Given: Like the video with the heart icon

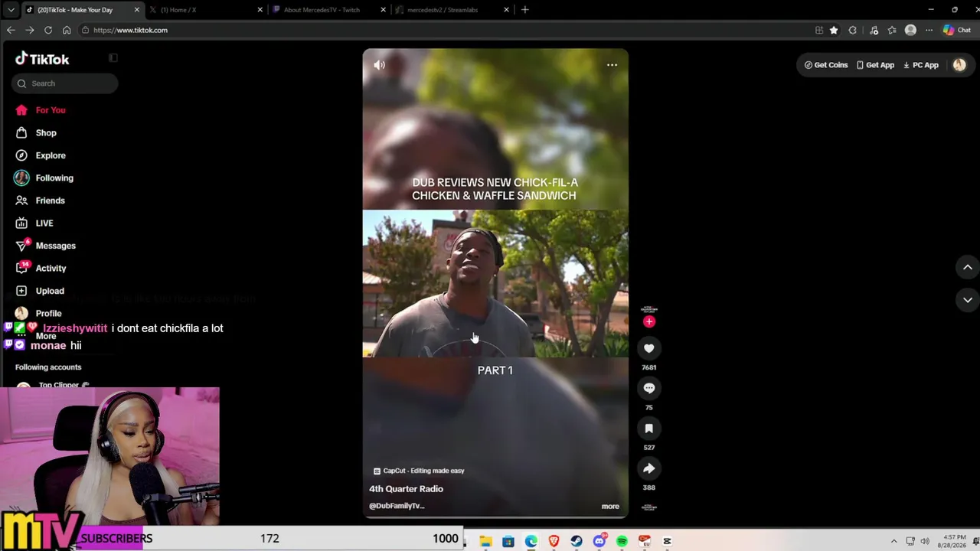Looking at the screenshot, I should 648,348.
